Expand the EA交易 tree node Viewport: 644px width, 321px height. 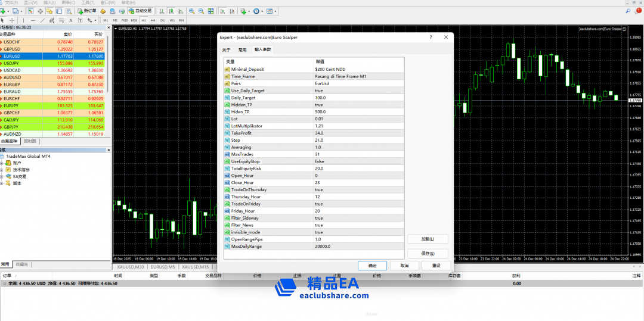(2, 176)
